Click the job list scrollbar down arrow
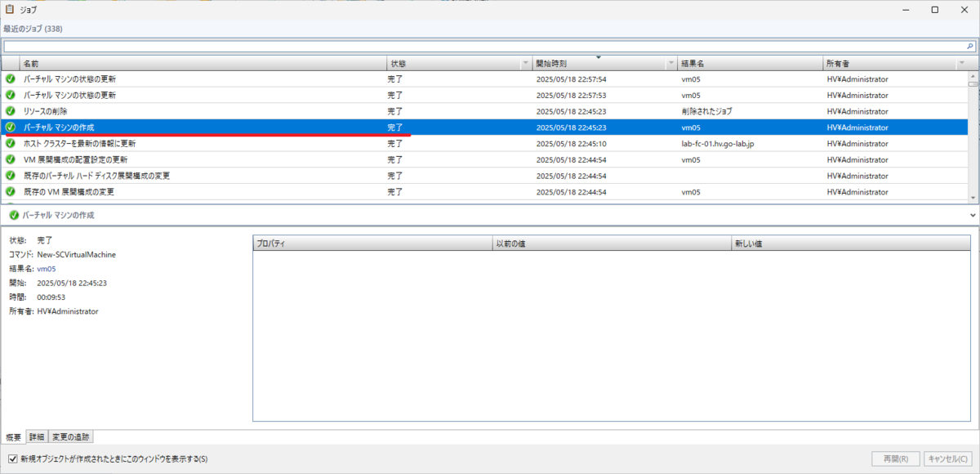The width and height of the screenshot is (980, 474). point(973,197)
